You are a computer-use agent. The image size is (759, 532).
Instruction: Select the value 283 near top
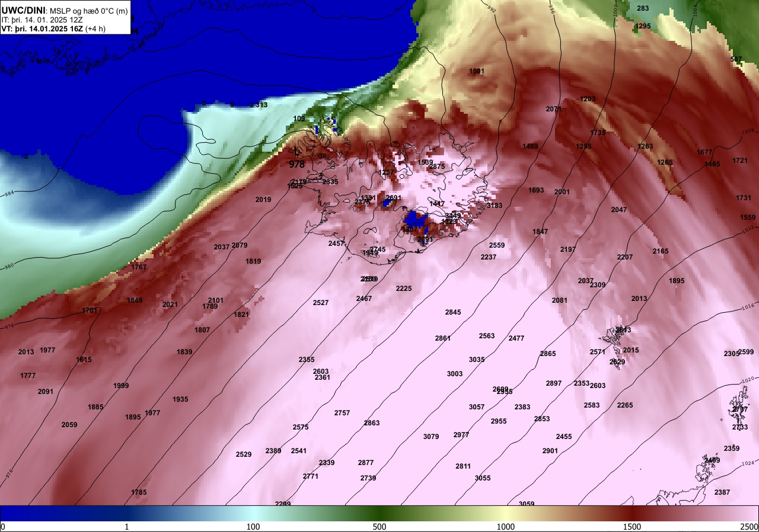point(643,8)
